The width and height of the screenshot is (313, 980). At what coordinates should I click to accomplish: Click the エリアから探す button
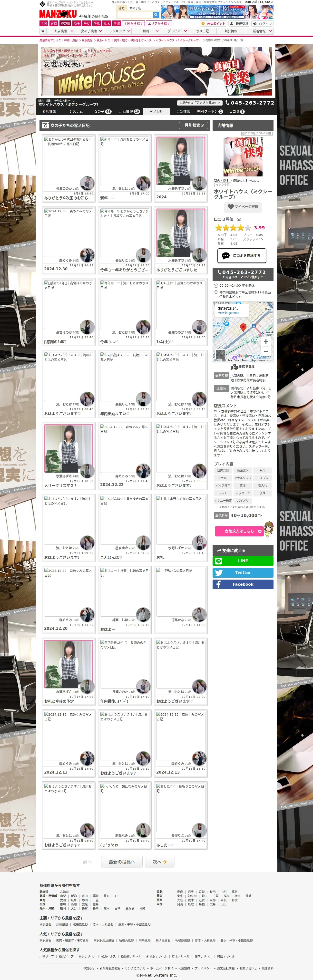pos(159,24)
